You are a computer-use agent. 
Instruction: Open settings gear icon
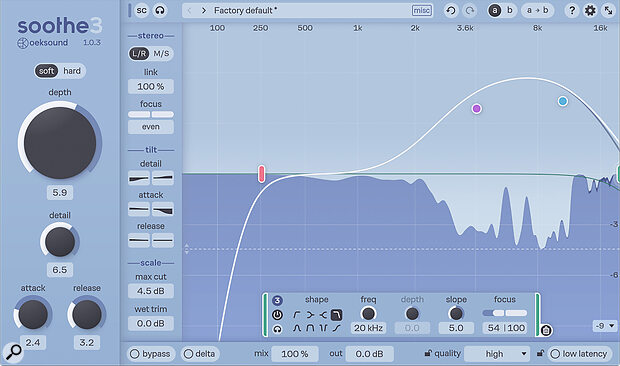click(x=590, y=11)
